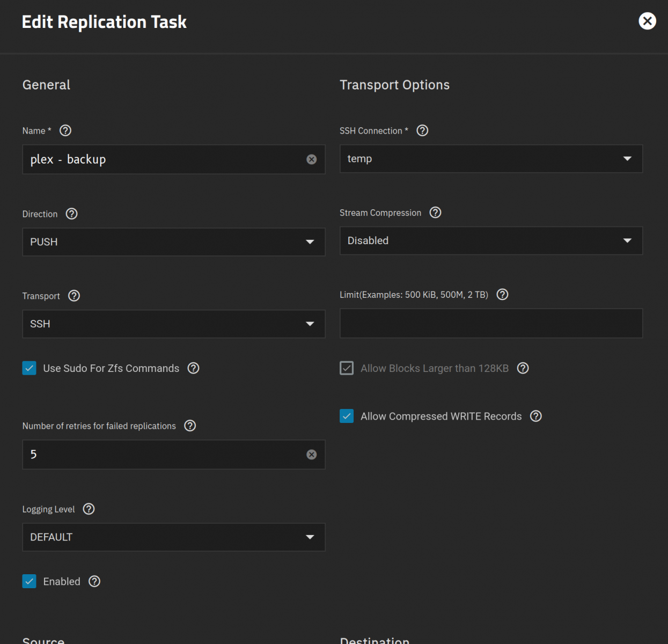Click into the empty Limit input field
The width and height of the screenshot is (668, 644).
[491, 323]
